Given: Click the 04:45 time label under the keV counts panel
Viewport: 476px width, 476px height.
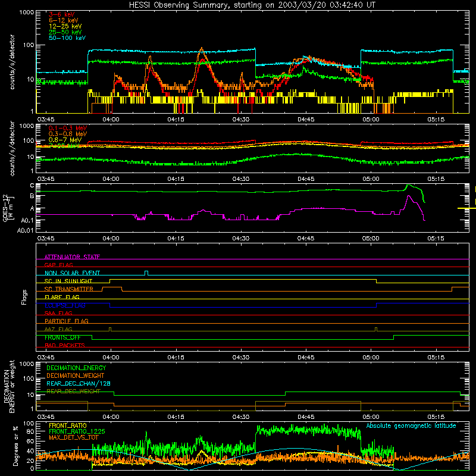Looking at the screenshot, I should point(306,120).
